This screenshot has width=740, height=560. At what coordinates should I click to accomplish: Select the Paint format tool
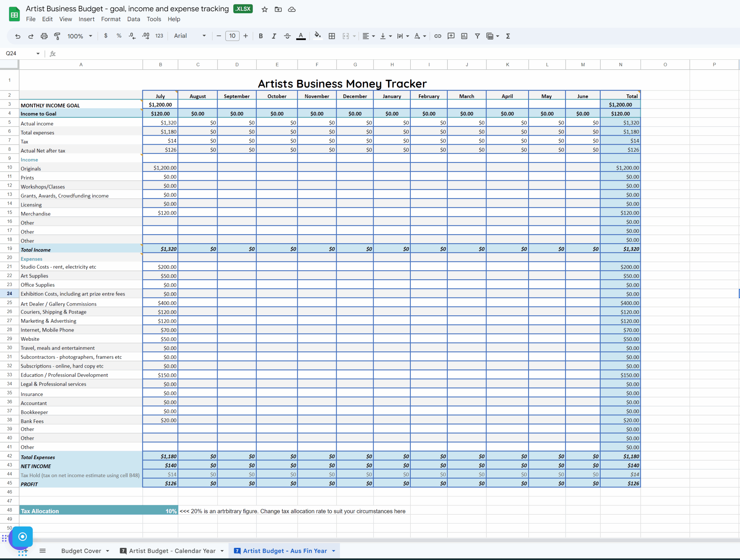57,36
